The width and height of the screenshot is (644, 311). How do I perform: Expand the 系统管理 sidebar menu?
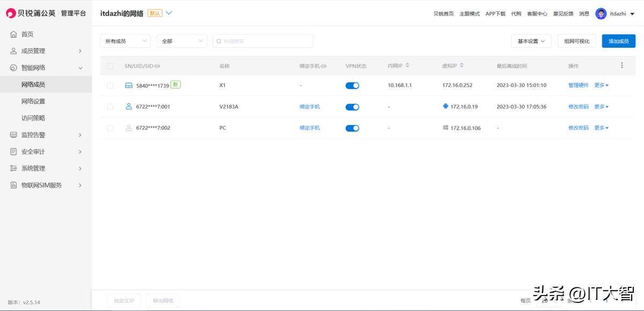(32, 168)
